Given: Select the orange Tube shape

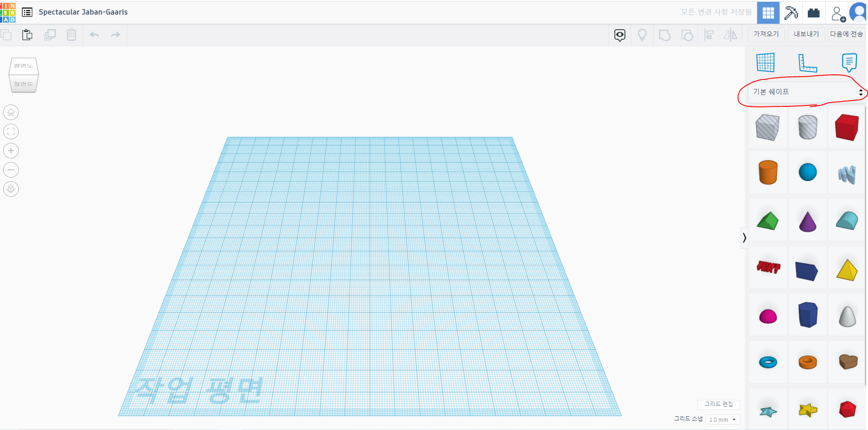Looking at the screenshot, I should [x=807, y=362].
